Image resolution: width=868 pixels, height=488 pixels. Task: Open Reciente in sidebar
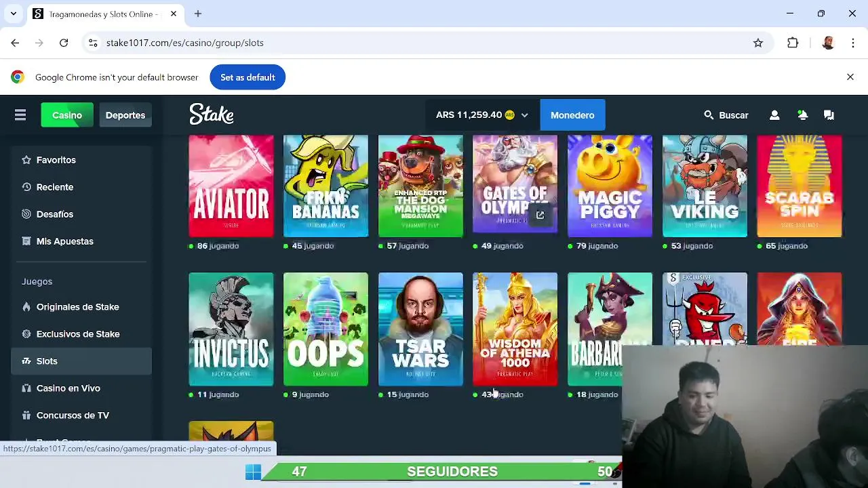[81, 187]
